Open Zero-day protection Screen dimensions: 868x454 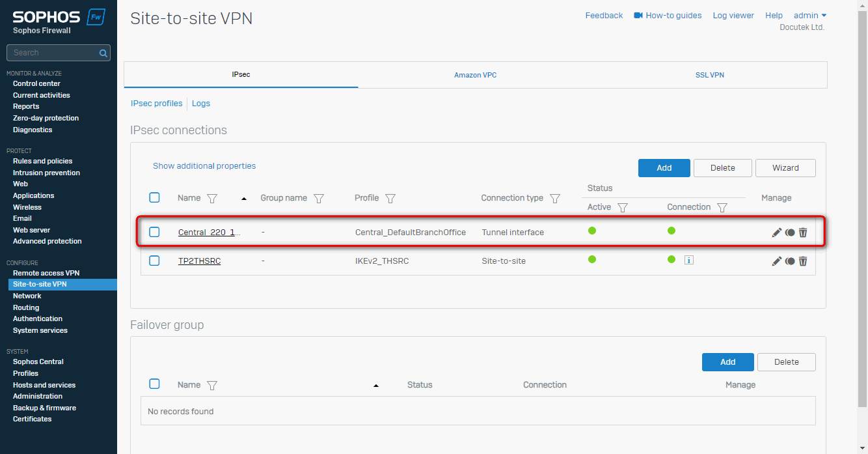coord(46,118)
